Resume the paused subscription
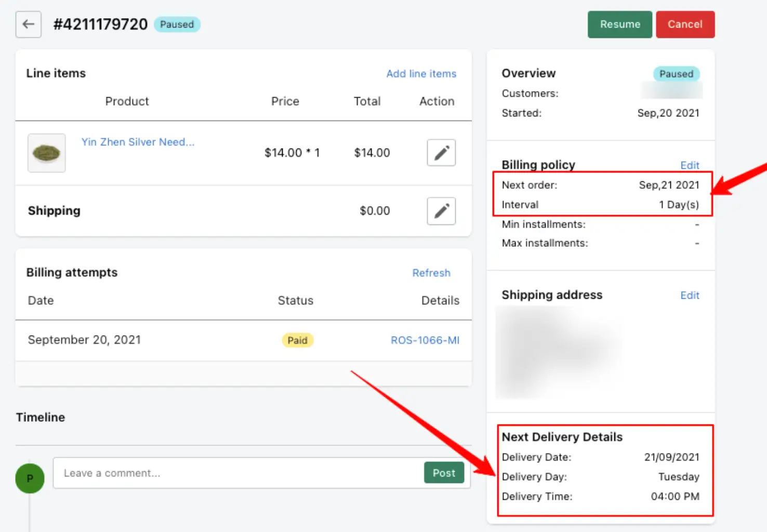767x532 pixels. pyautogui.click(x=620, y=24)
